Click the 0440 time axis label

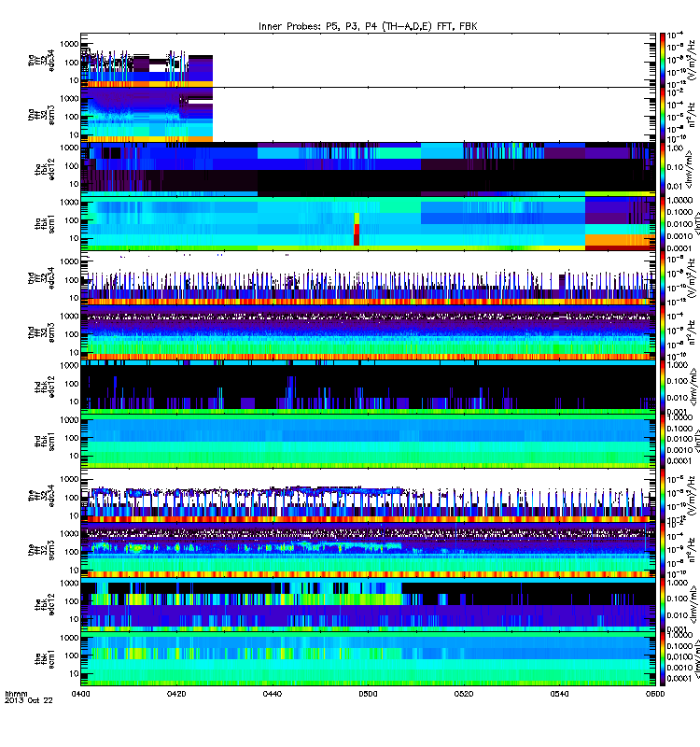(272, 694)
